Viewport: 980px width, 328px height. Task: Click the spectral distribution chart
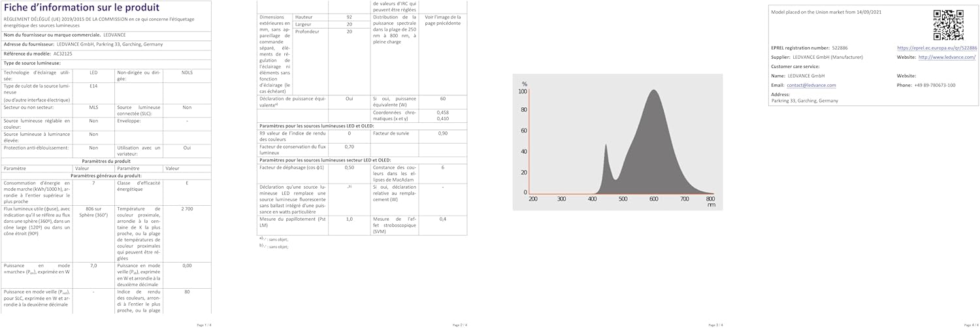[x=617, y=142]
